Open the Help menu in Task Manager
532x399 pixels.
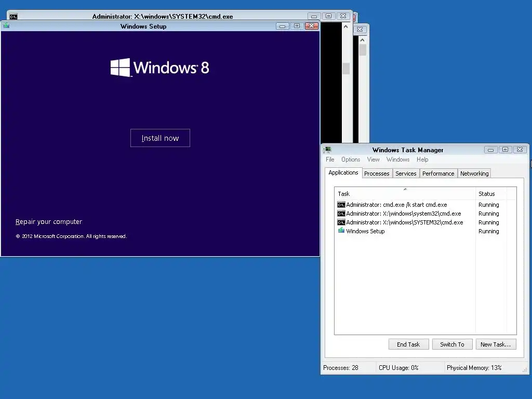[422, 159]
